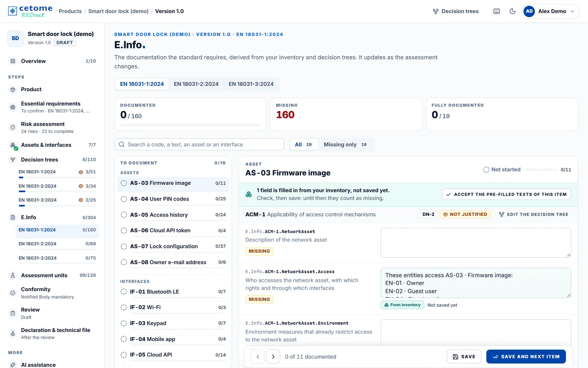
Task: Open Risk assessment step
Action: (x=52, y=127)
